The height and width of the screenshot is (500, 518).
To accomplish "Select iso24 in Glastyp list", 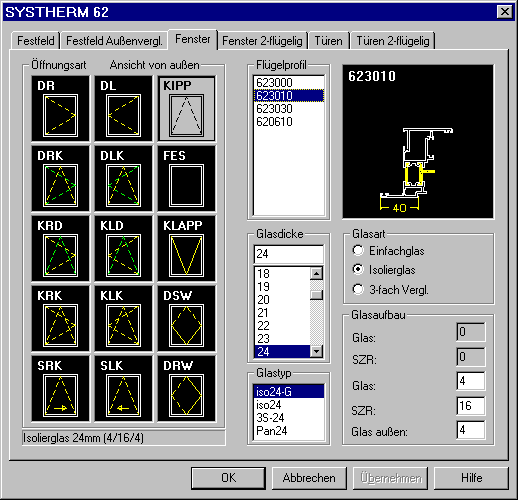I will click(x=289, y=405).
